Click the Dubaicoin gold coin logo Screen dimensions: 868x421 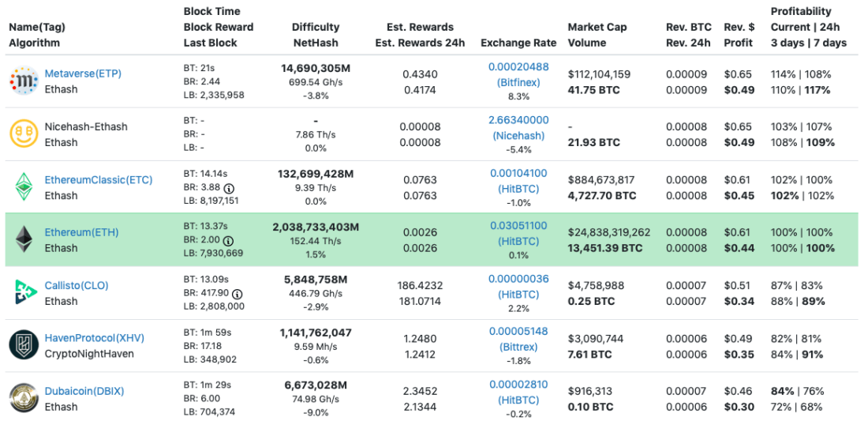24,398
